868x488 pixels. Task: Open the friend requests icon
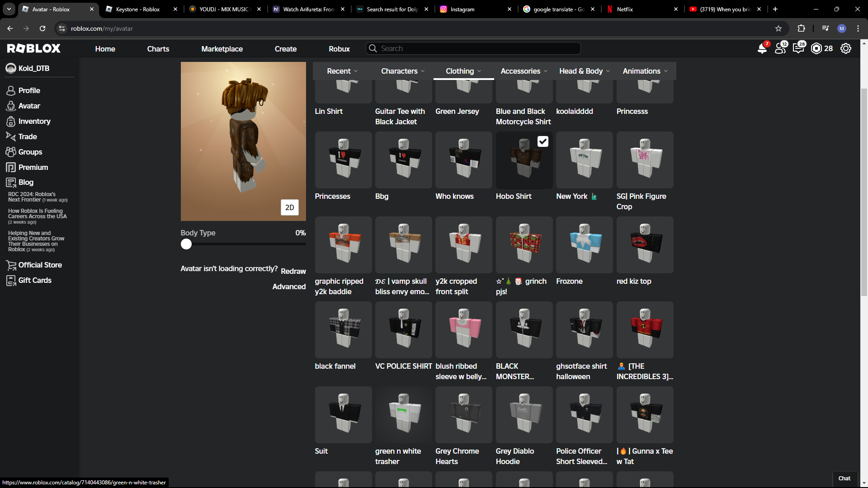[781, 48]
